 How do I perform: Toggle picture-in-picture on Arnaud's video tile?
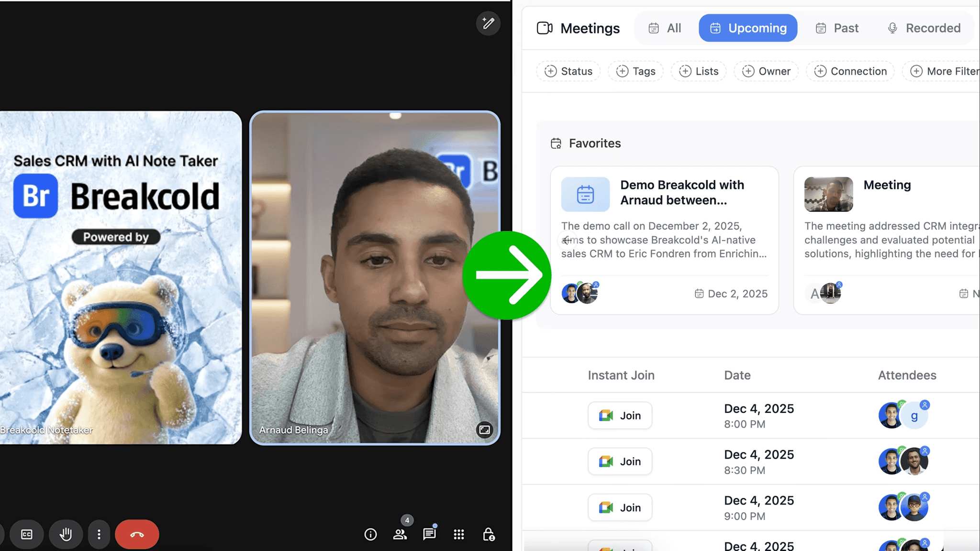pyautogui.click(x=484, y=430)
